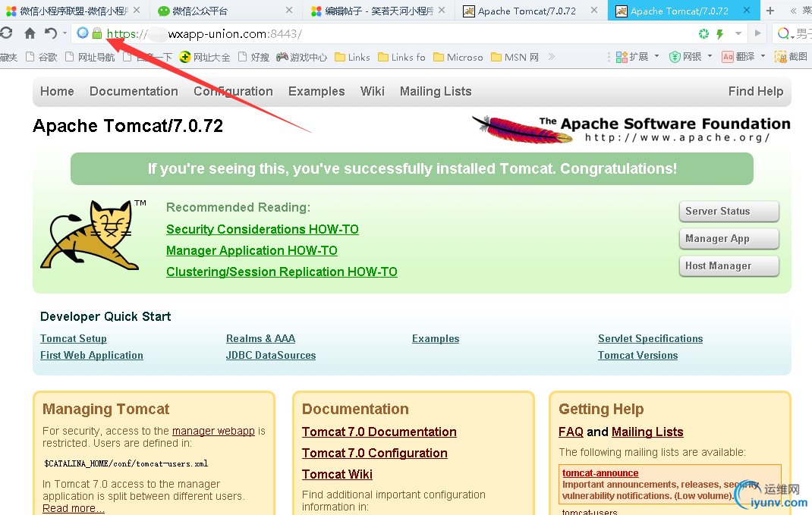Open Examples in Tomcat navigation bar
Image resolution: width=812 pixels, height=515 pixels.
click(316, 92)
